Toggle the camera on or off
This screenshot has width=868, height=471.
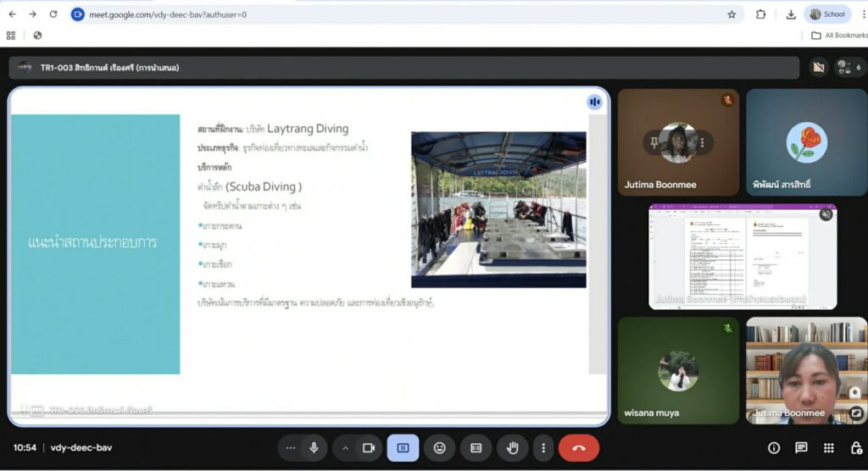click(369, 447)
